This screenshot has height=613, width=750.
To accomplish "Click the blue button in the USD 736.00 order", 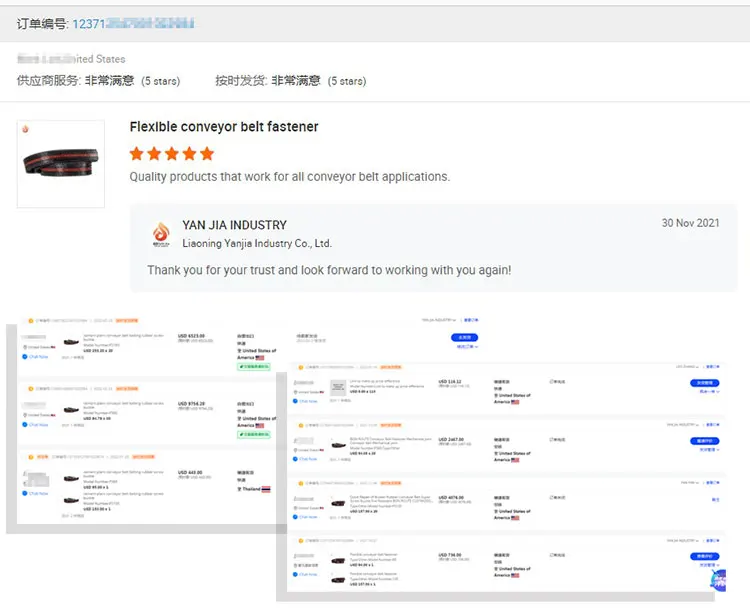I will [705, 556].
